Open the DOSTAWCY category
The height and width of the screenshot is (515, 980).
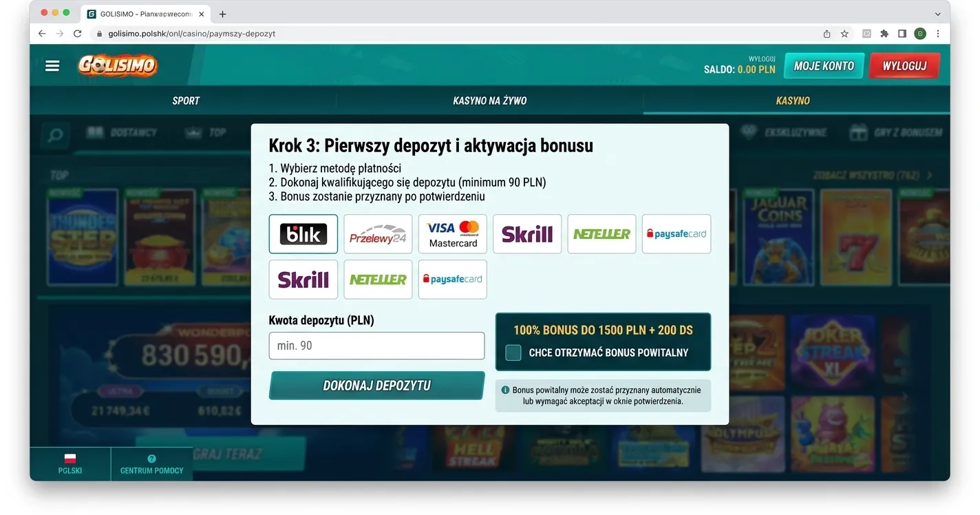[x=122, y=132]
